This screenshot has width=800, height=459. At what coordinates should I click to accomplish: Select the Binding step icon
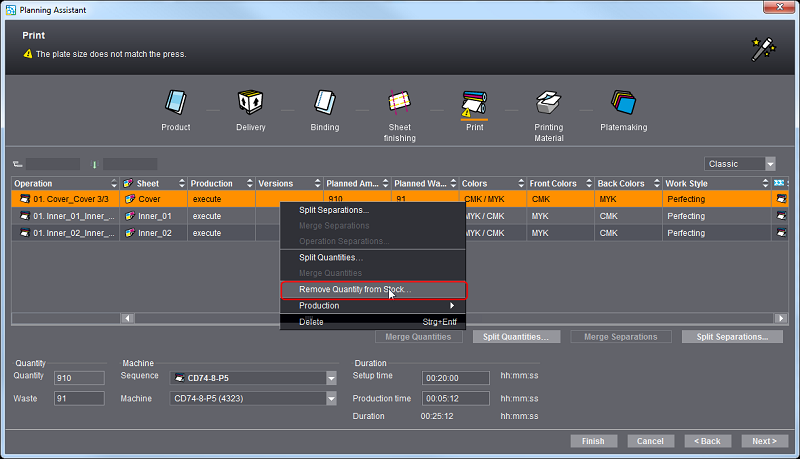pos(324,102)
